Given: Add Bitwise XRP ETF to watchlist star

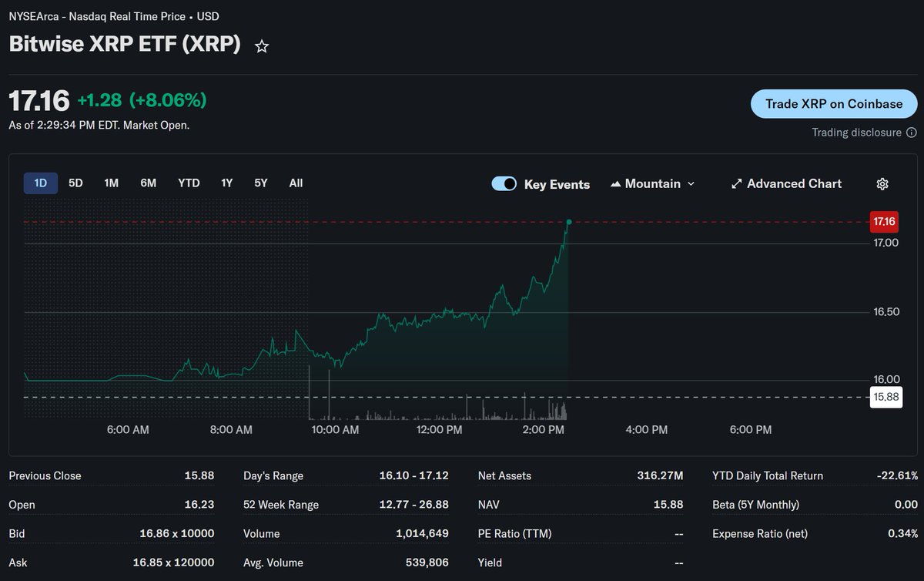Looking at the screenshot, I should [x=262, y=46].
